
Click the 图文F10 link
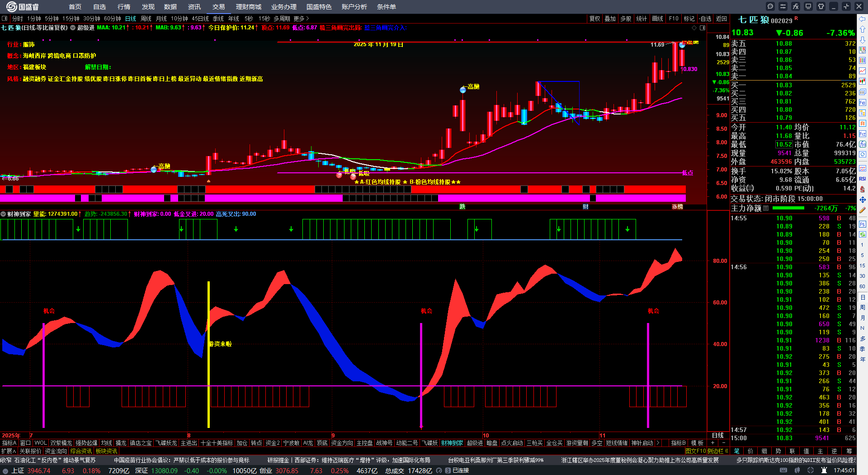click(x=695, y=451)
